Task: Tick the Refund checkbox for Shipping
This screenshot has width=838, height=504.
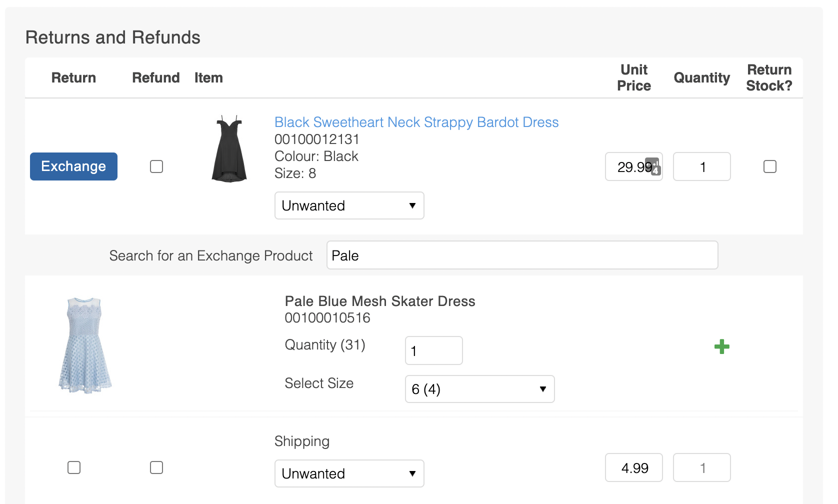Action: 156,467
